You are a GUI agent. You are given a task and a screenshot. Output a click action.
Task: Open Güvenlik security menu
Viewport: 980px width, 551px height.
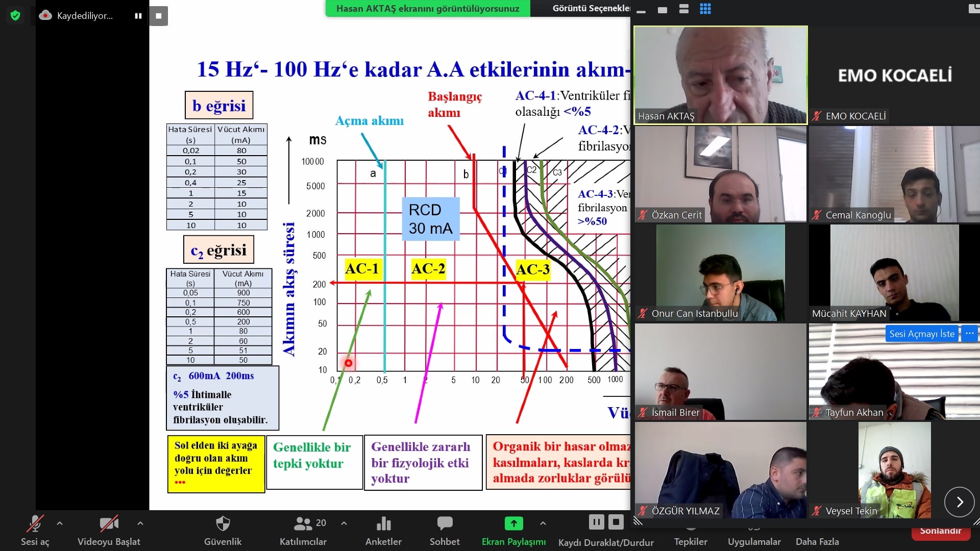223,531
